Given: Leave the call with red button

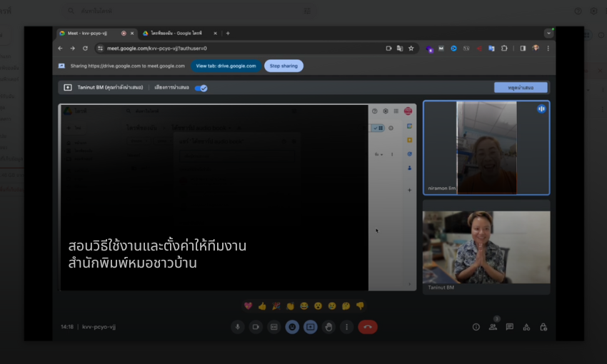Looking at the screenshot, I should [368, 327].
